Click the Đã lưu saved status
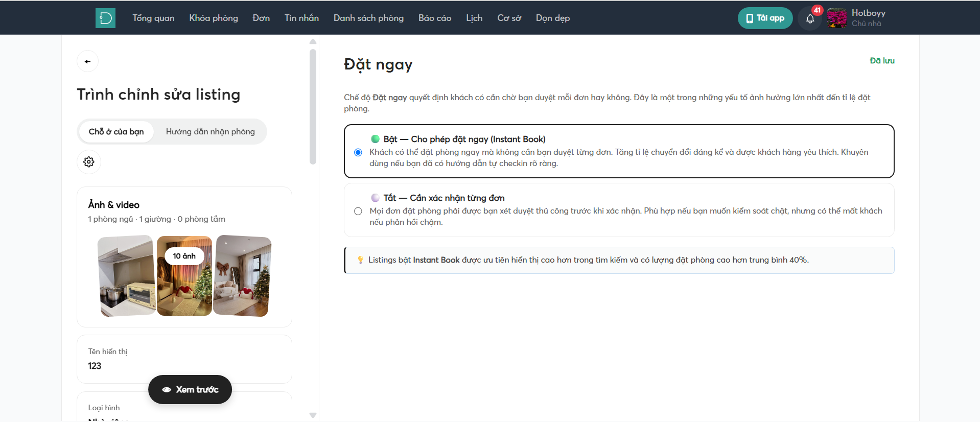This screenshot has width=980, height=422. coord(882,61)
